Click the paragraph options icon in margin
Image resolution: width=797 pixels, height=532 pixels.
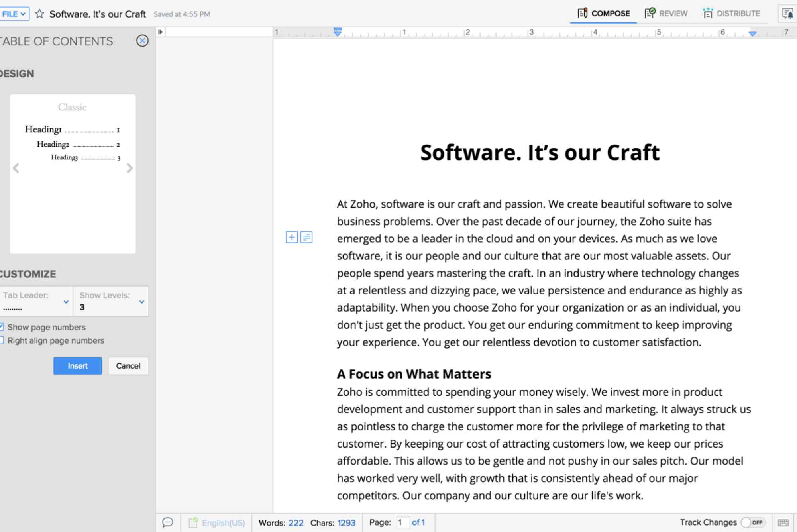(305, 237)
